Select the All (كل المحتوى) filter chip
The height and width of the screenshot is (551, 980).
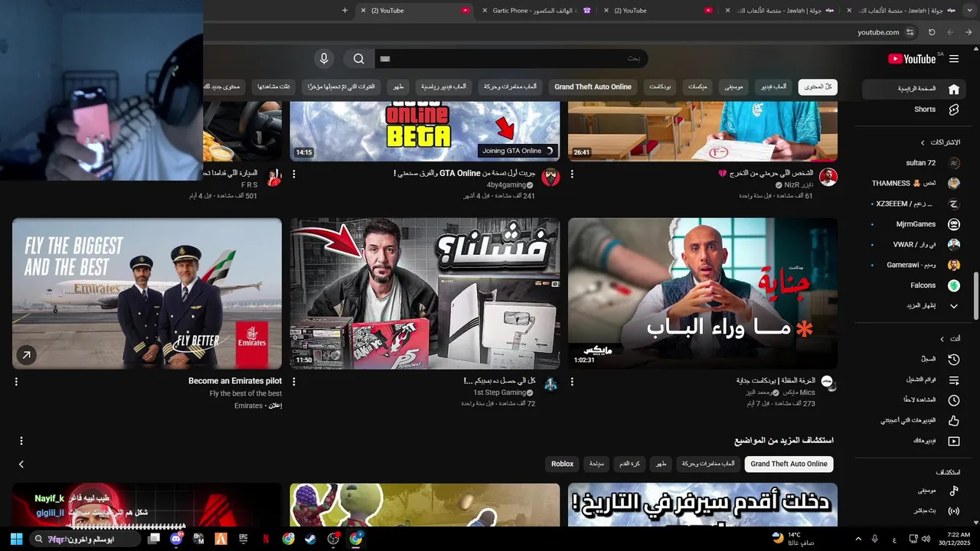coord(818,87)
